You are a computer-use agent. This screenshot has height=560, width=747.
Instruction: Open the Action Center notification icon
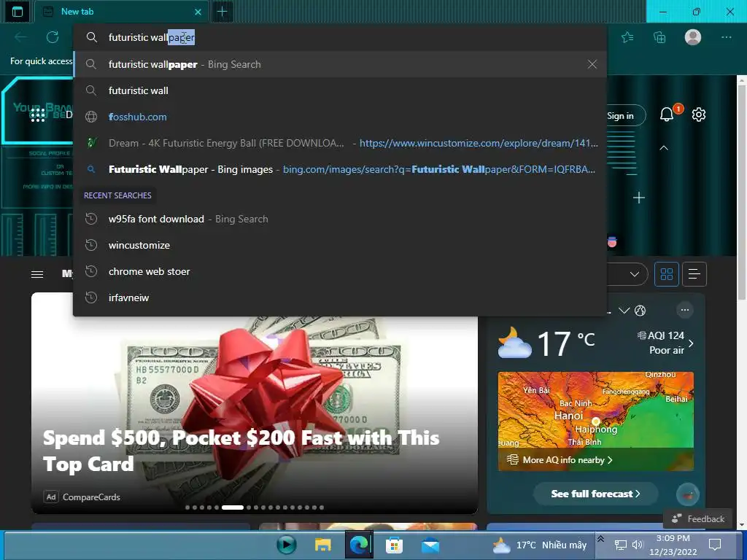pyautogui.click(x=715, y=545)
